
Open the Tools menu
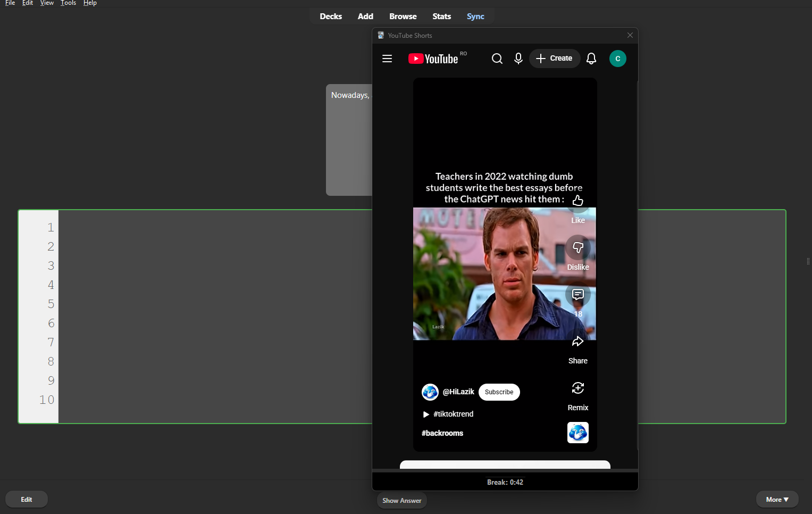68,3
